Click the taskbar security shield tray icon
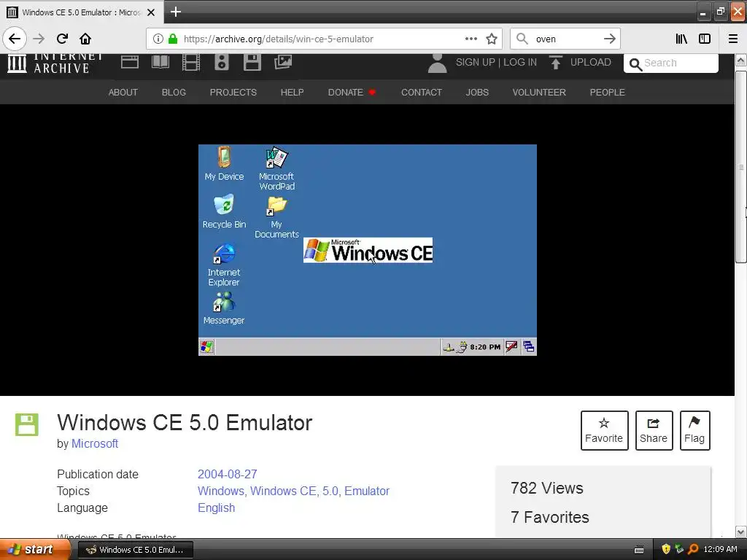 (666, 549)
